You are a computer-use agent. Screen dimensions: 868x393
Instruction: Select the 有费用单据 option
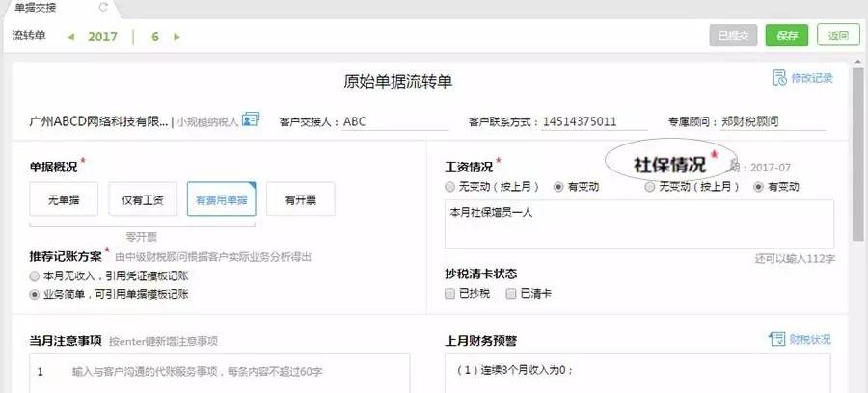222,199
